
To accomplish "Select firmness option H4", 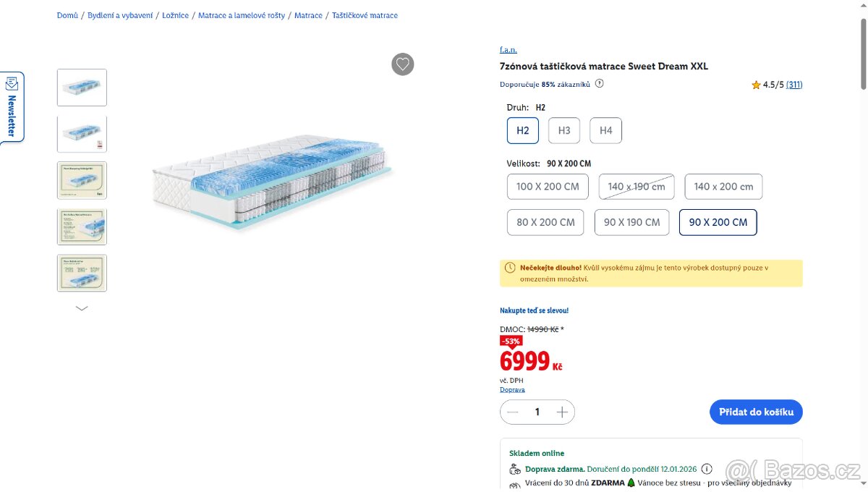I will click(x=605, y=130).
